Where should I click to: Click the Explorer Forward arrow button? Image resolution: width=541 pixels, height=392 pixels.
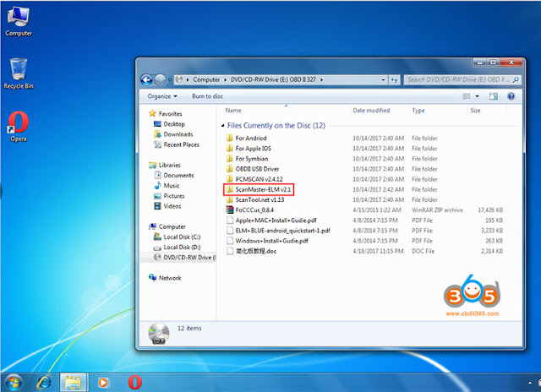pos(160,80)
